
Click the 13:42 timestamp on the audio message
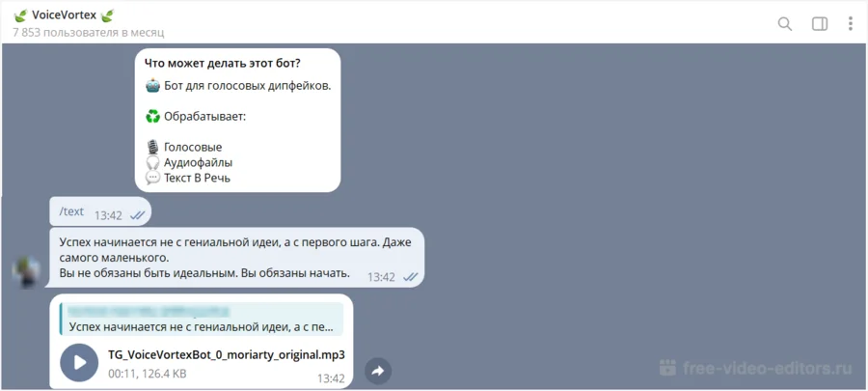point(331,378)
